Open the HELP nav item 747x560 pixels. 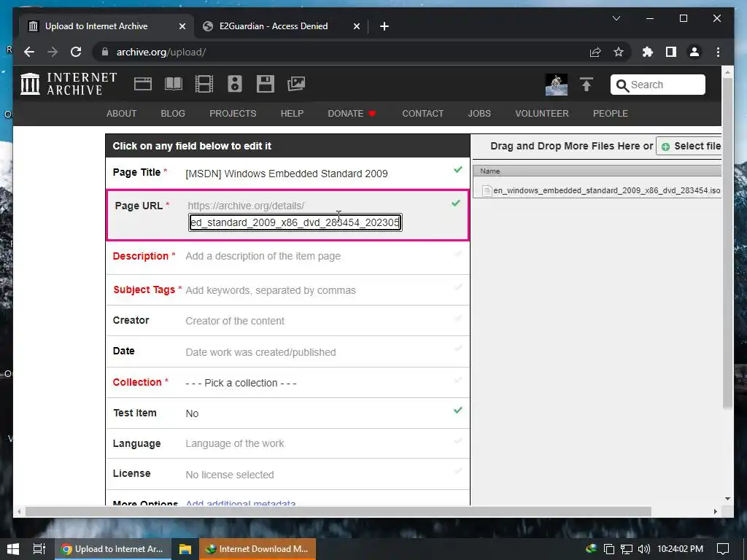pyautogui.click(x=292, y=113)
